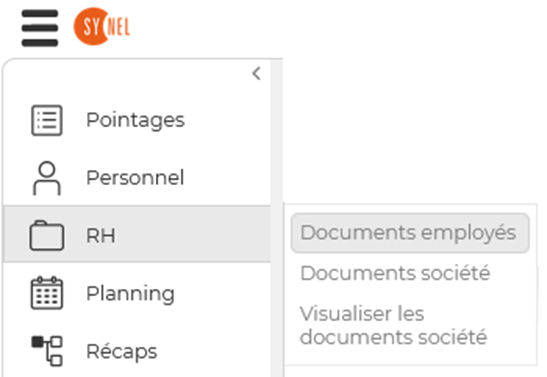Select Documents employés in the submenu

pyautogui.click(x=410, y=233)
